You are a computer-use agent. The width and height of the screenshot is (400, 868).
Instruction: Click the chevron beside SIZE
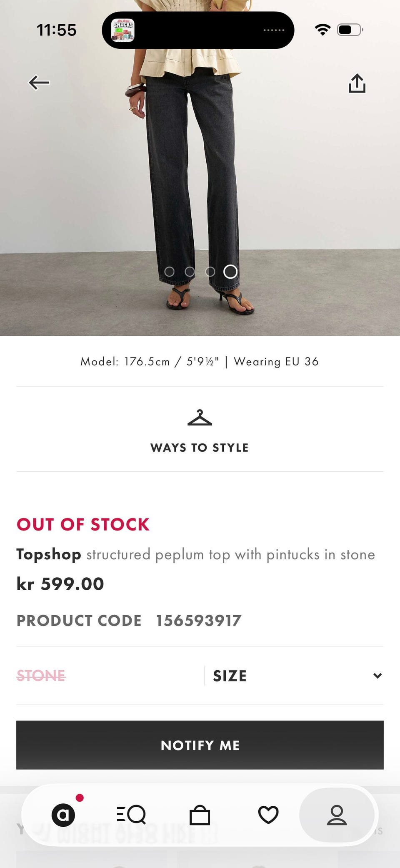(377, 676)
